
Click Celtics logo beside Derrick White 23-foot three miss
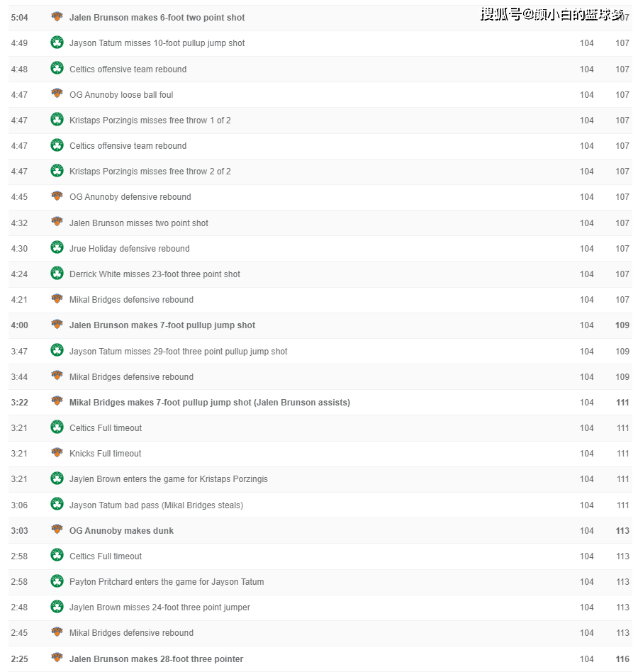pyautogui.click(x=57, y=273)
